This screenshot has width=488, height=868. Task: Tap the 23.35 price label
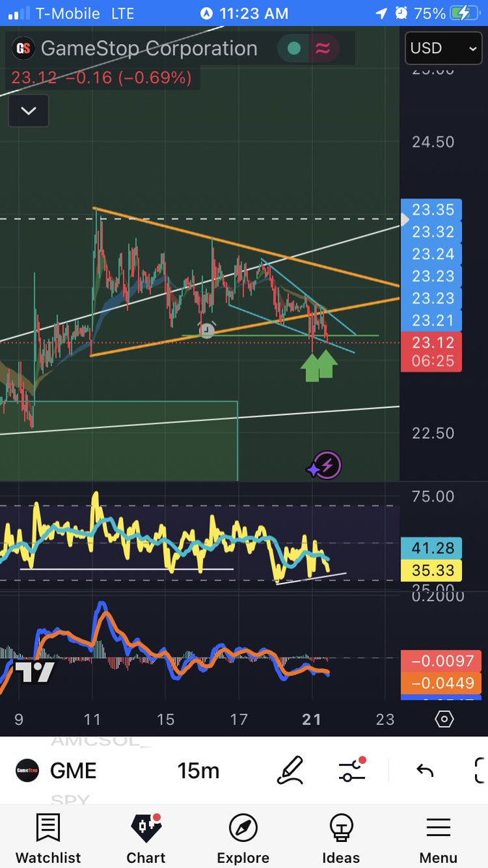coord(432,210)
